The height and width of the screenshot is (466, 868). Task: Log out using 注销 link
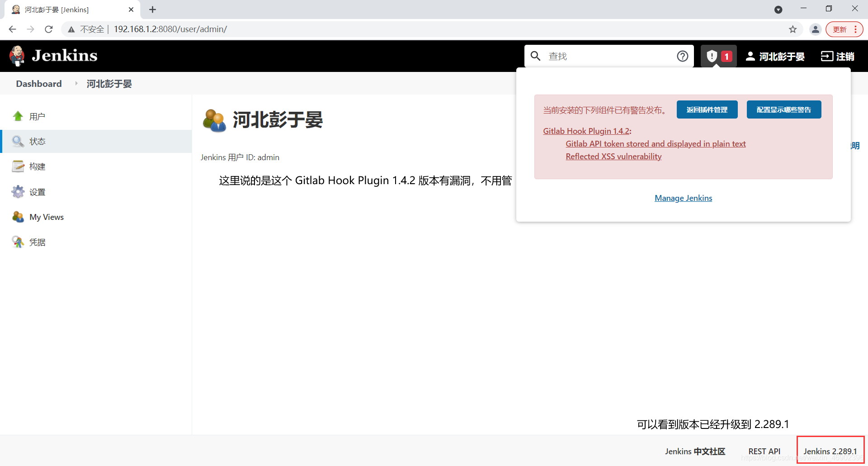click(838, 56)
